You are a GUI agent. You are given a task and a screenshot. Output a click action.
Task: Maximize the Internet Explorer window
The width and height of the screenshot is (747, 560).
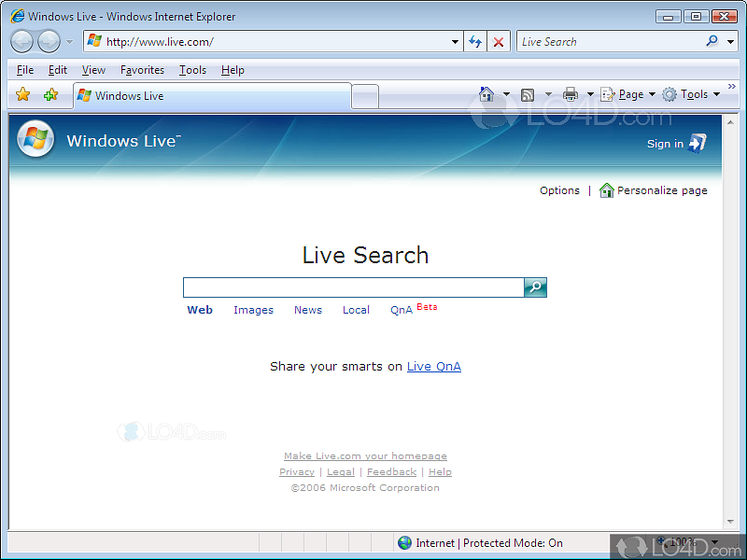click(x=696, y=17)
